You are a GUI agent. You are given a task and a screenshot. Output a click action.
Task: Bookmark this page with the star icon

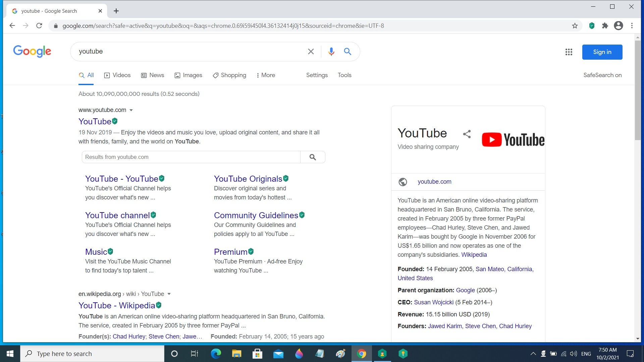coord(575,26)
